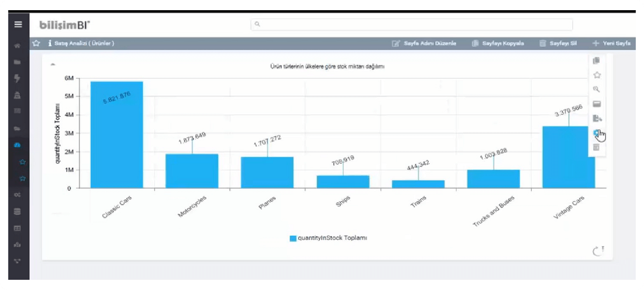Click Yeni Sayfa to add page
Image resolution: width=644 pixels, height=290 pixels.
tap(611, 43)
